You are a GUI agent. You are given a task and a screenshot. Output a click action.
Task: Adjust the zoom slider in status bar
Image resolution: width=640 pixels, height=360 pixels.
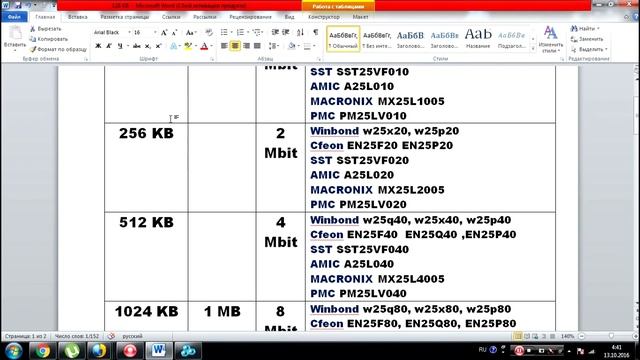[611, 336]
